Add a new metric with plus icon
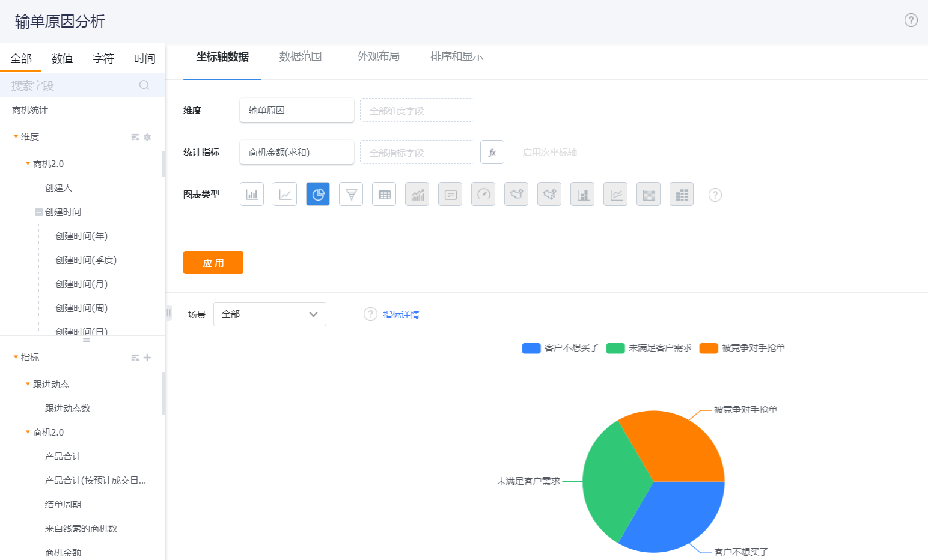The width and height of the screenshot is (928, 560). tap(147, 358)
